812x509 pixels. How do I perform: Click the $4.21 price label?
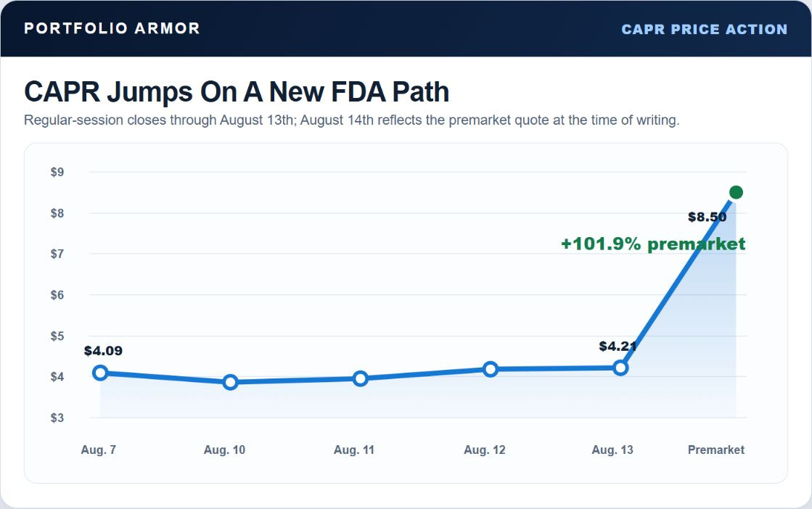tap(618, 346)
